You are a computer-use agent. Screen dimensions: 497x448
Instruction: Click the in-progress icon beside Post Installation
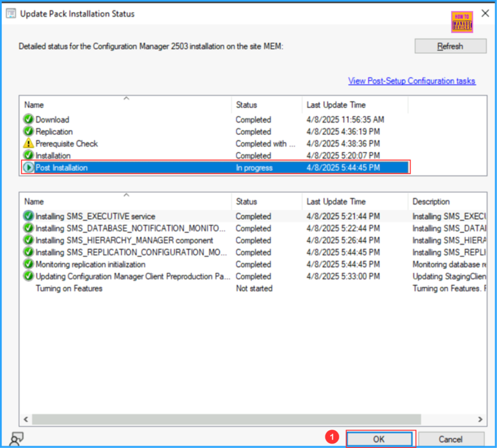pyautogui.click(x=28, y=167)
